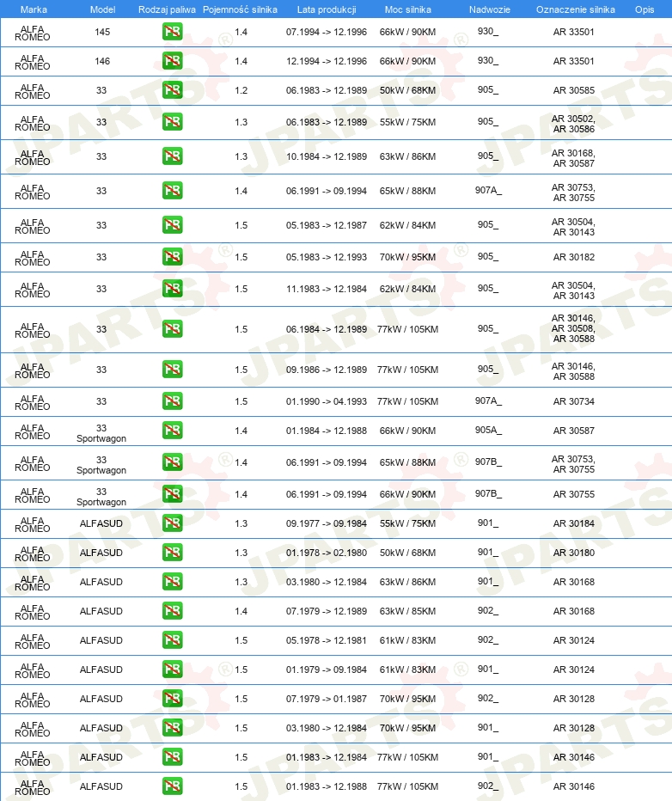Click fuel icon in the AR 30585 row
672x801 pixels.
[173, 90]
